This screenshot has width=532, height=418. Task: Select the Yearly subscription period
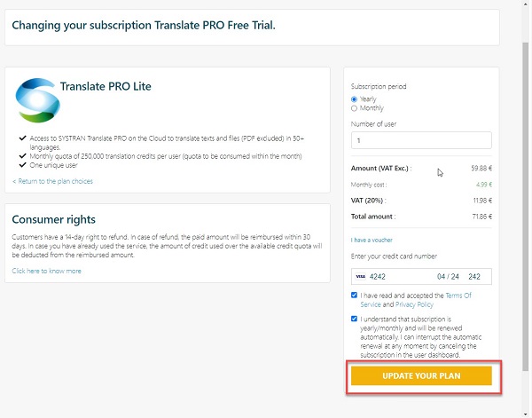click(x=355, y=99)
